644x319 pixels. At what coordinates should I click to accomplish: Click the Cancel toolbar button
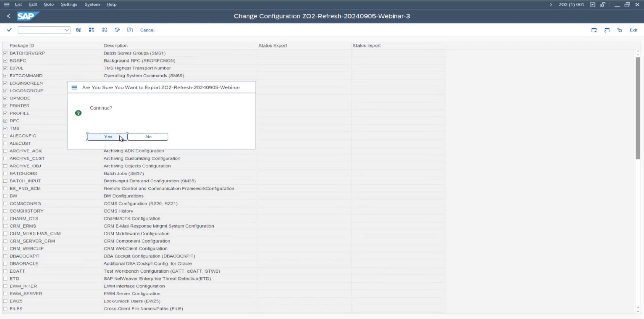pyautogui.click(x=147, y=30)
